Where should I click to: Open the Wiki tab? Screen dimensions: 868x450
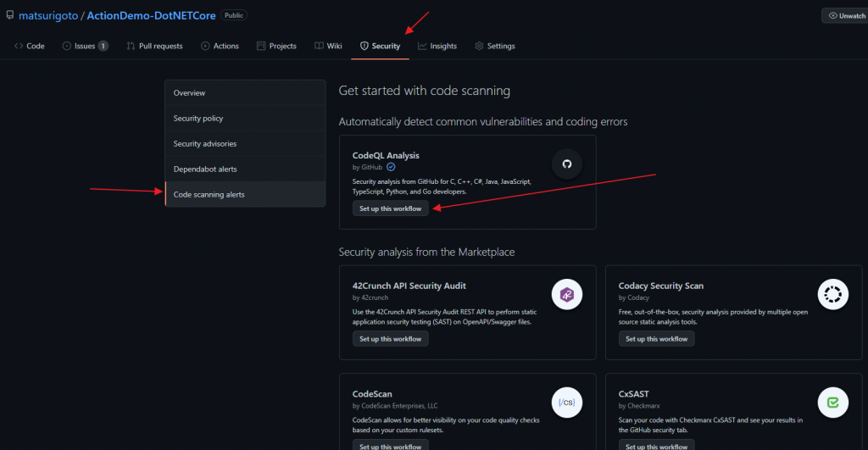tap(328, 46)
